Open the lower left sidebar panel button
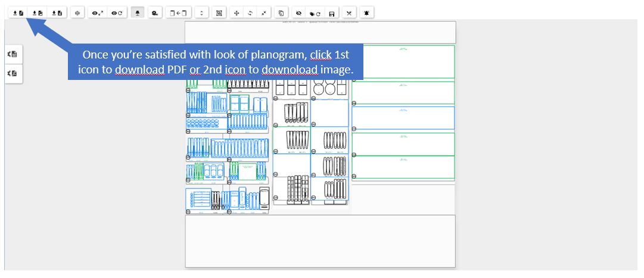The height and width of the screenshot is (278, 644). coord(13,73)
